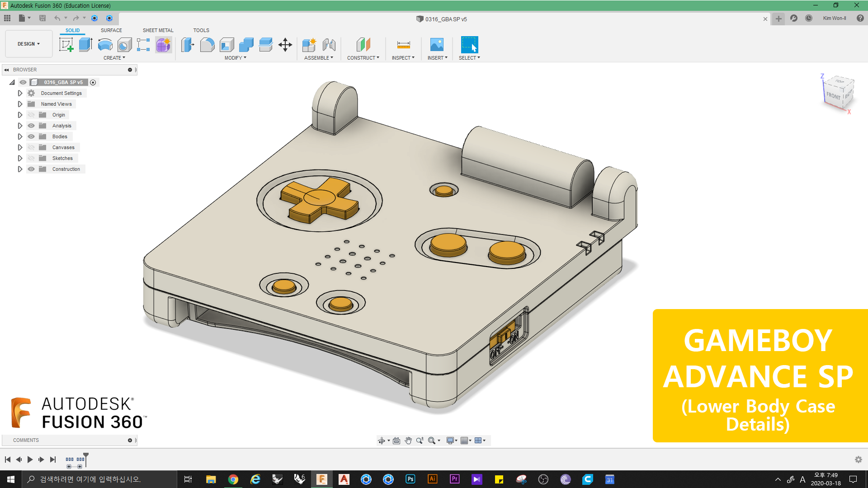The image size is (868, 488).
Task: Expand Document Settings node
Action: tap(20, 93)
